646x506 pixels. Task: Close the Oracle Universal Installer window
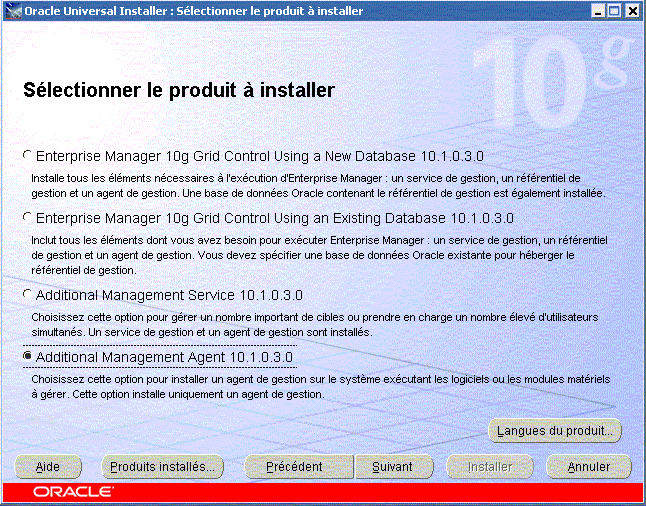(x=633, y=11)
